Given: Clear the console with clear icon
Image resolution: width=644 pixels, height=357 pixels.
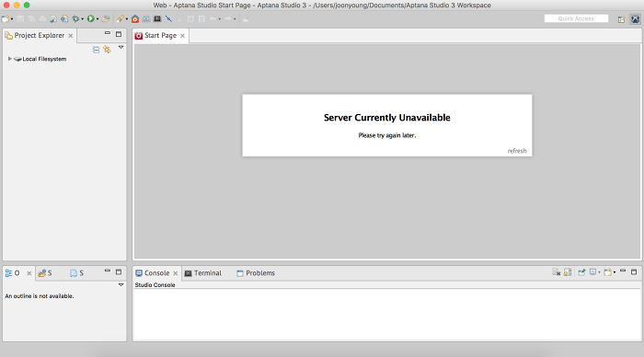Looking at the screenshot, I should (556, 272).
